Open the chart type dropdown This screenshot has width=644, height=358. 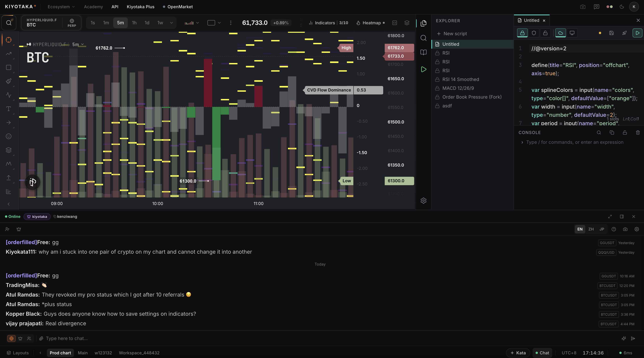192,23
